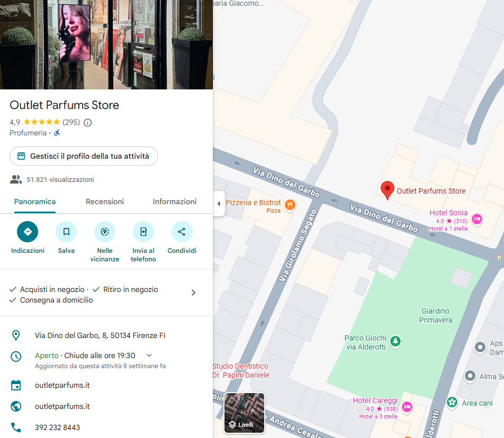Click the phone number 392 232 8443
Viewport: 504px width, 438px height.
58,427
